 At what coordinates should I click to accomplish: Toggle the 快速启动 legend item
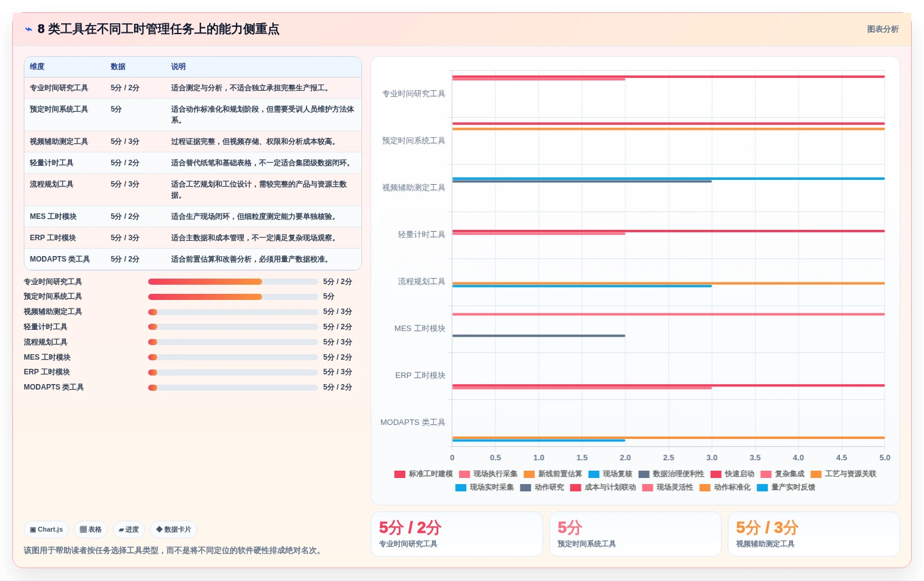pyautogui.click(x=733, y=474)
